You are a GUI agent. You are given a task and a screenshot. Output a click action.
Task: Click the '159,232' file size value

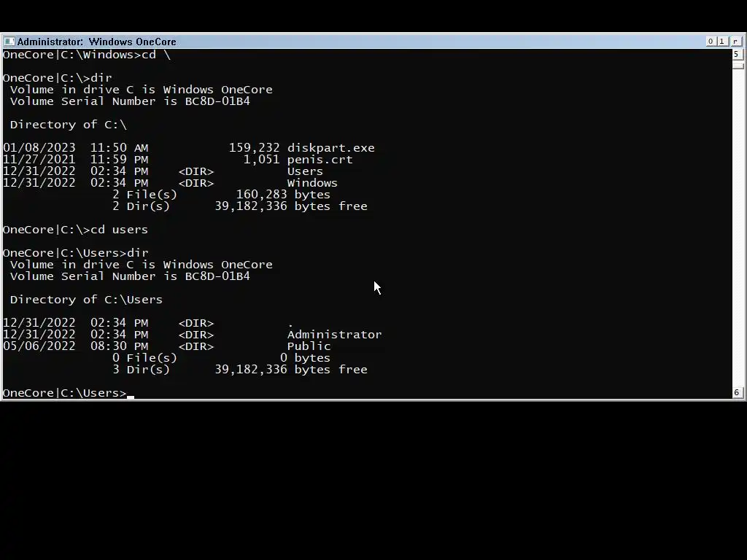(255, 148)
